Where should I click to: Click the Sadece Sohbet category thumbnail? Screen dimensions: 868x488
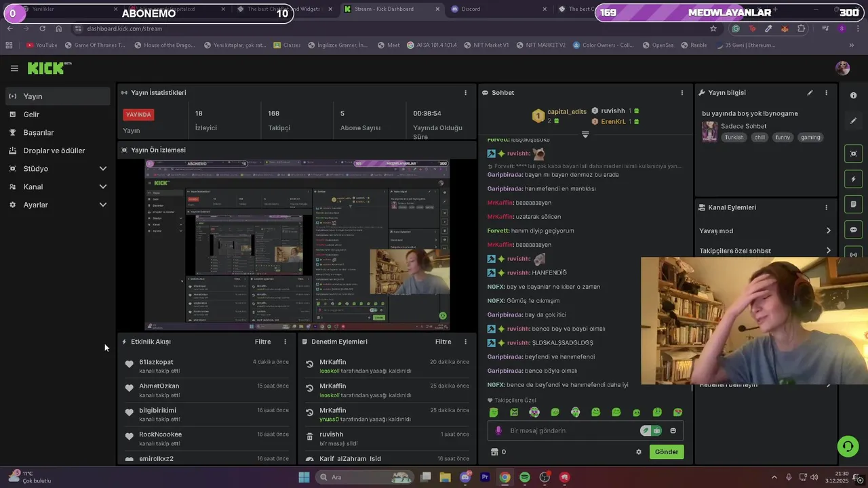709,131
